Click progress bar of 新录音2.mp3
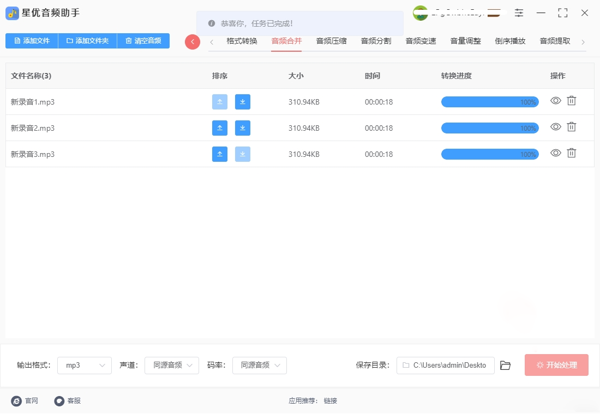Image resolution: width=600 pixels, height=414 pixels. pos(489,128)
